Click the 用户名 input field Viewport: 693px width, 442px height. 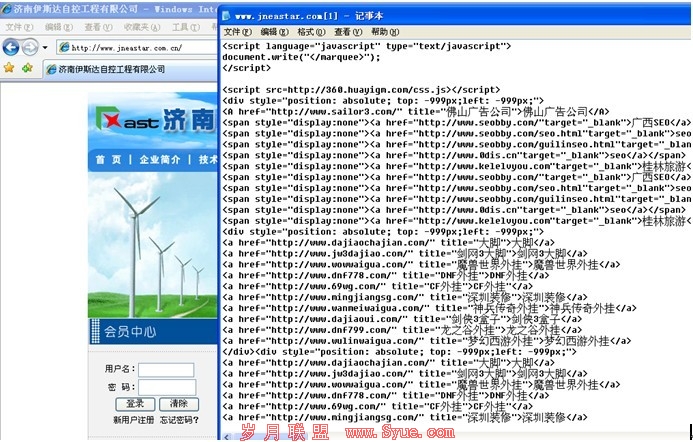(x=166, y=370)
